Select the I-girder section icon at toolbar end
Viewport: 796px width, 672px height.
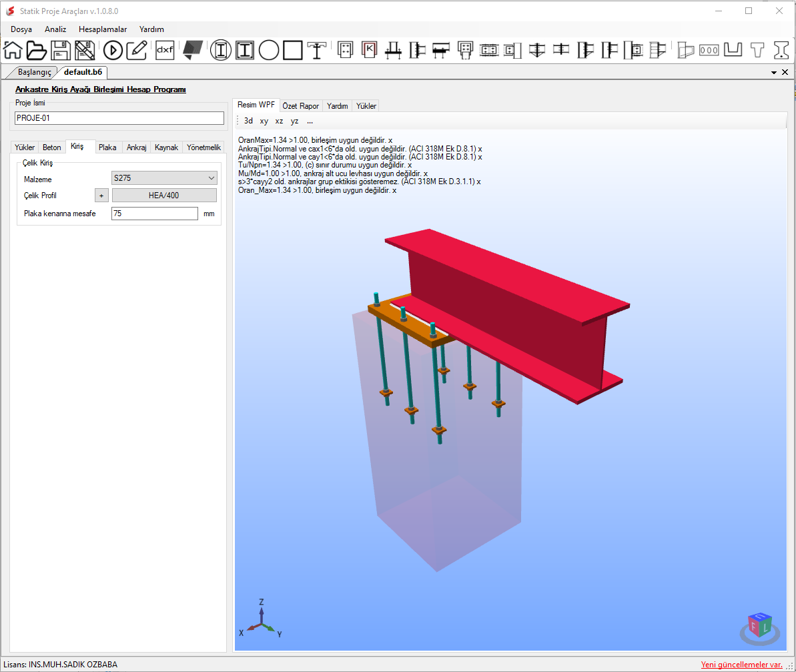point(781,50)
